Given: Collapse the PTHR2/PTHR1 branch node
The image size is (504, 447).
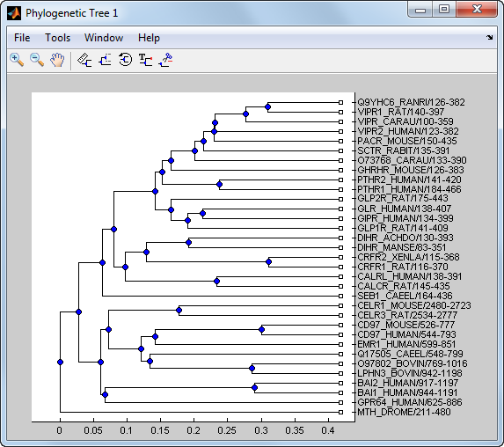Looking at the screenshot, I should [x=220, y=185].
